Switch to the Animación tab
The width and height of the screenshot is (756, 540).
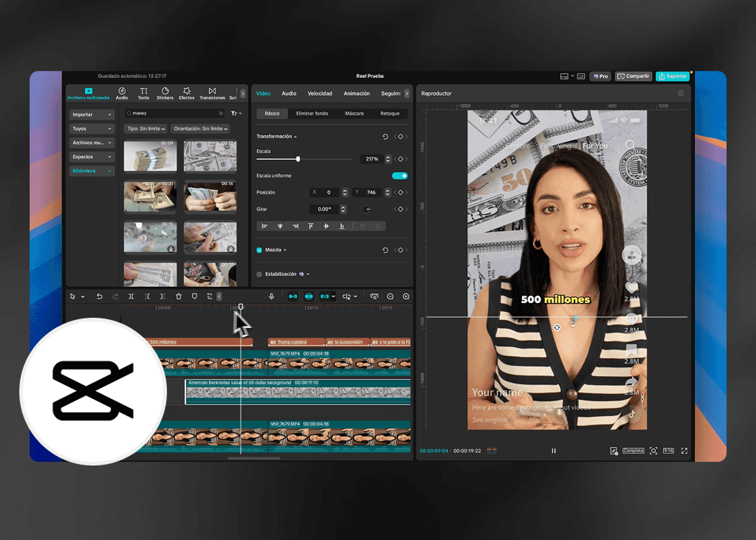(x=357, y=93)
